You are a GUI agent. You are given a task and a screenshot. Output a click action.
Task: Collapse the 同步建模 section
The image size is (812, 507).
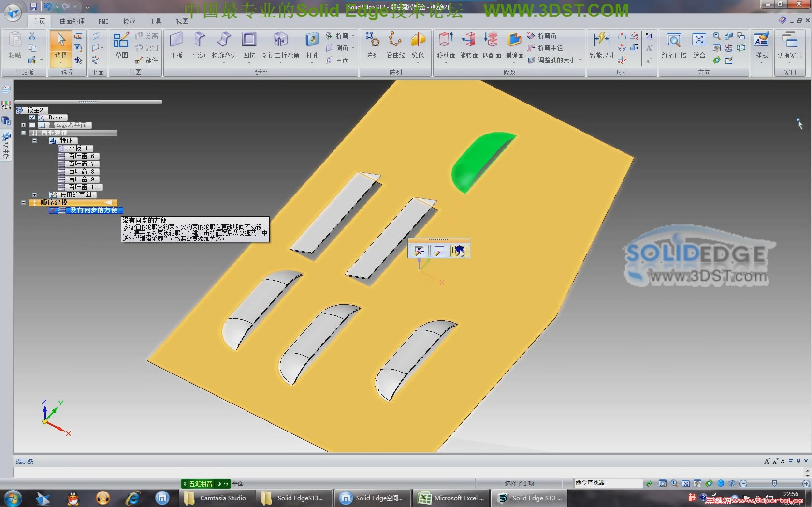(x=23, y=133)
